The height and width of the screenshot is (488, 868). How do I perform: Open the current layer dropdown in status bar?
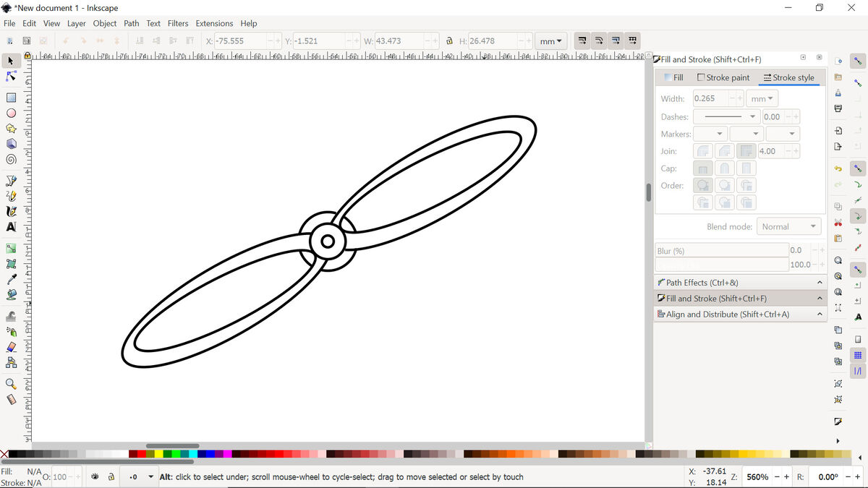click(x=140, y=477)
